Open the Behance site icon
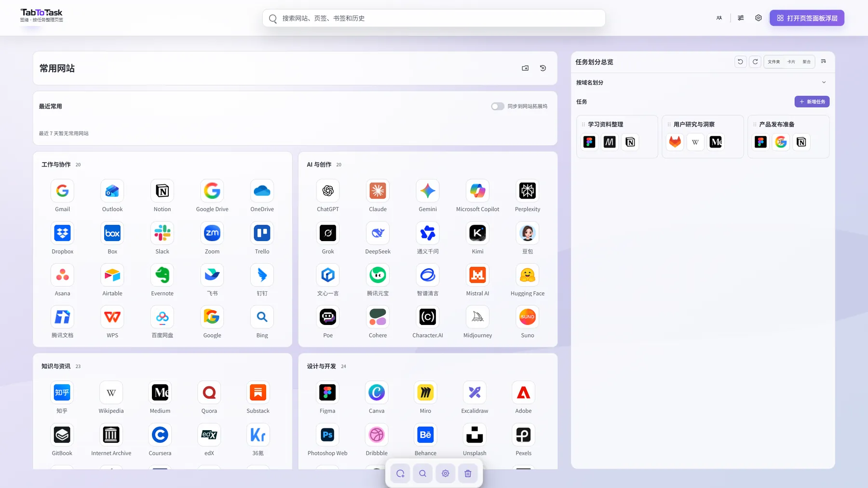 (425, 435)
